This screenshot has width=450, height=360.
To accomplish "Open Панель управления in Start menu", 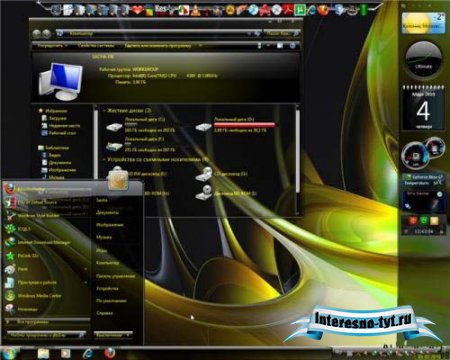I will 115,276.
